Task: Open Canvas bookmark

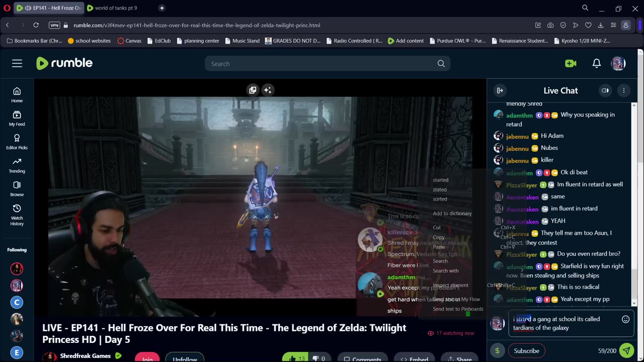Action: 129,41
